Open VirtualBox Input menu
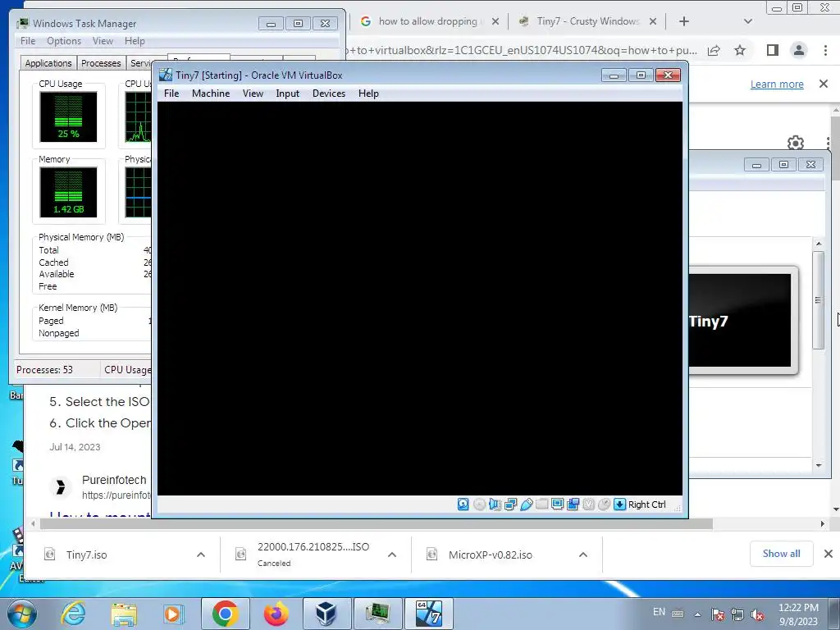The height and width of the screenshot is (630, 840). 287,94
